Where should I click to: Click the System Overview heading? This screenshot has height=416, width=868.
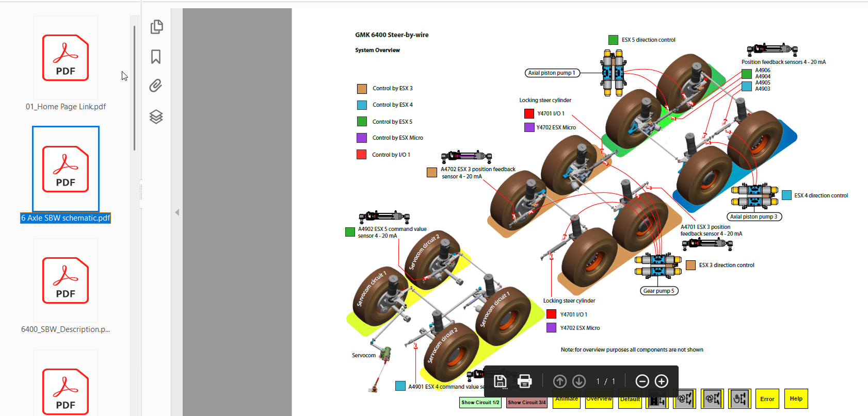(x=377, y=50)
